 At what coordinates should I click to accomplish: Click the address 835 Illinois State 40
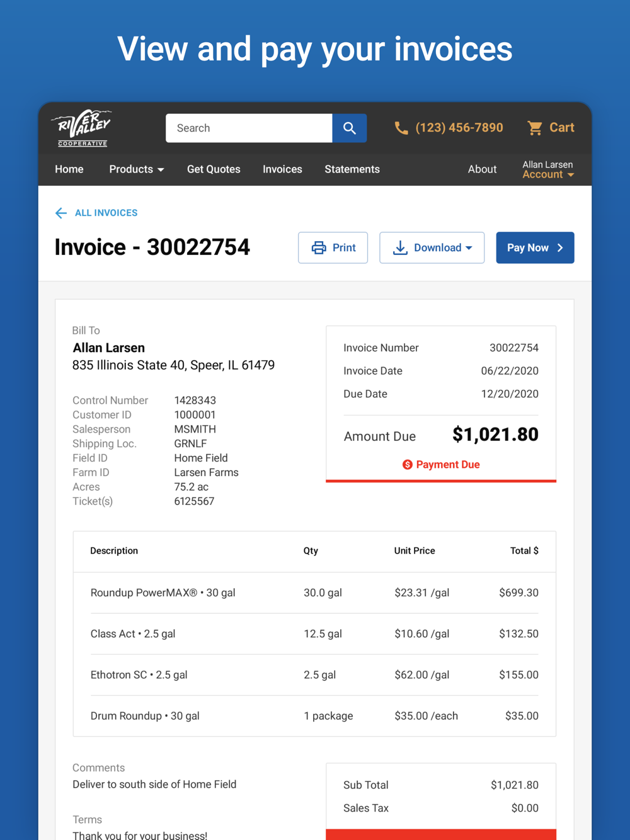click(173, 365)
